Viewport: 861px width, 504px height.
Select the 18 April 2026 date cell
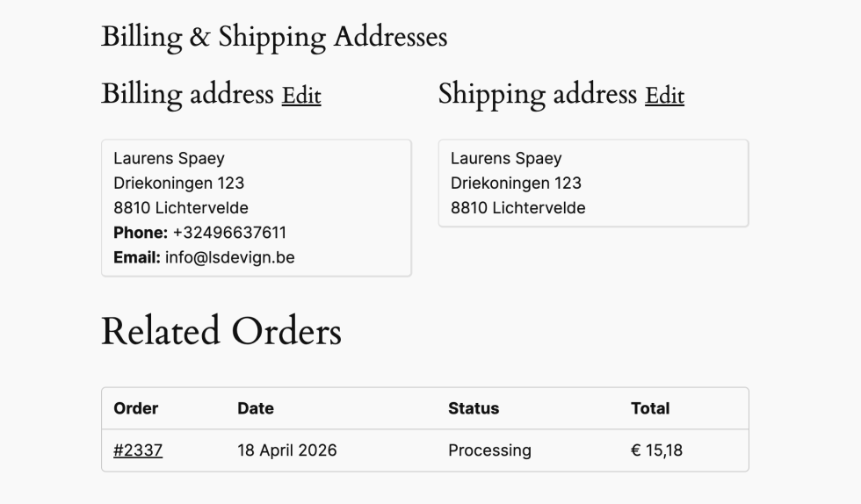tap(287, 450)
